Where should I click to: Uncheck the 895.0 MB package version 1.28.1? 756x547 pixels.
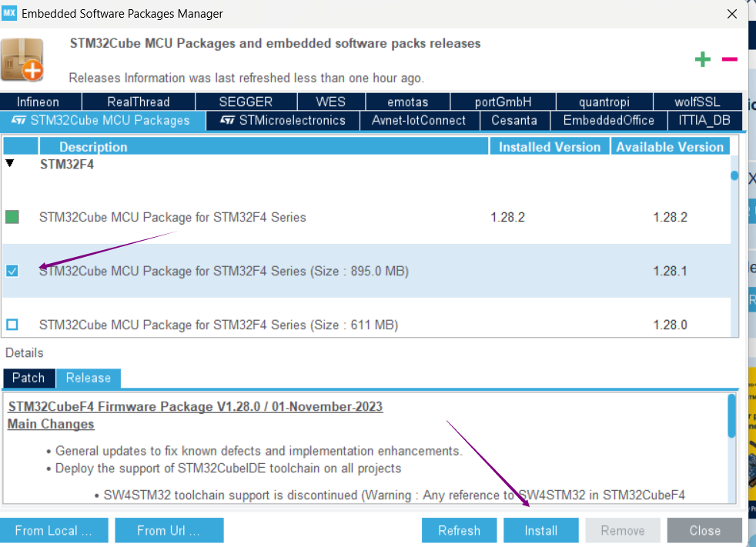click(x=12, y=271)
